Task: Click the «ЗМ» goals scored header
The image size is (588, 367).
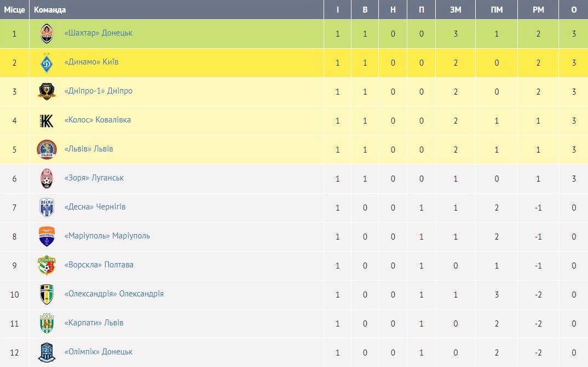Action: [x=456, y=10]
